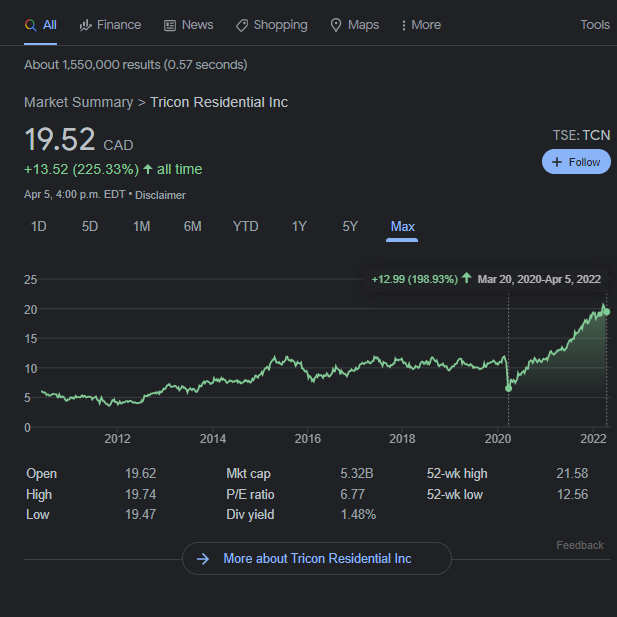Screen dimensions: 617x617
Task: Select the All search tab
Action: pos(41,25)
